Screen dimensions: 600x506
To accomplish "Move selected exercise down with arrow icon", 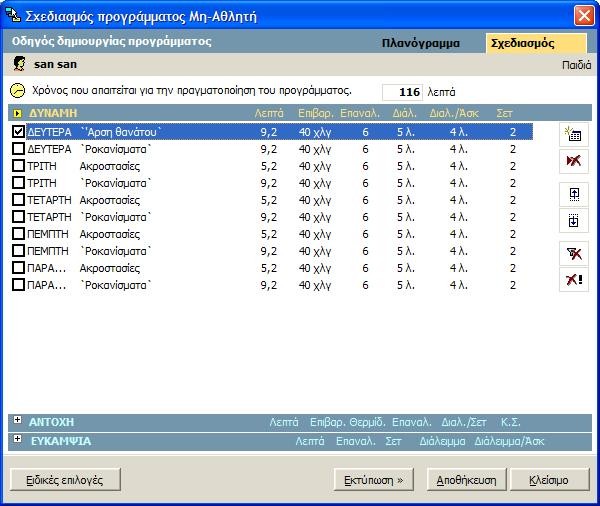I will coord(573,220).
